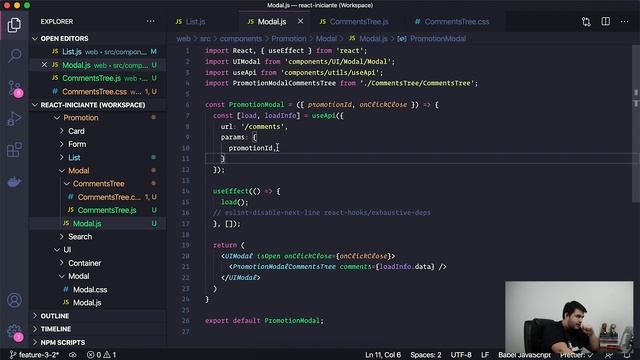This screenshot has height=360, width=640.
Task: Change indentation via Spaces: 2
Action: pyautogui.click(x=426, y=355)
